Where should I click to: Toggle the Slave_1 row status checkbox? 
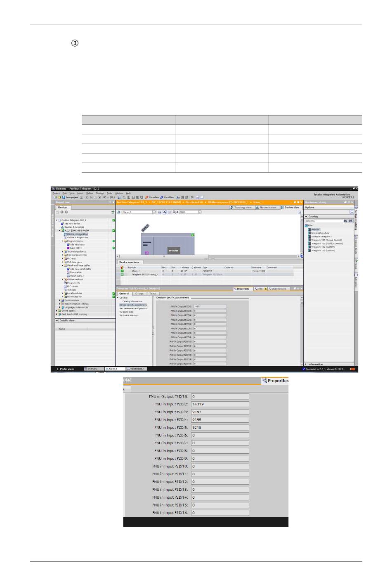point(122,271)
